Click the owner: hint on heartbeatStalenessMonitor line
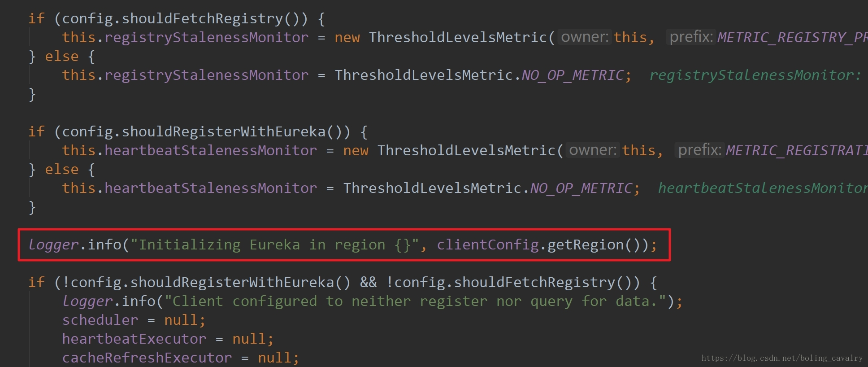868x367 pixels. (593, 150)
